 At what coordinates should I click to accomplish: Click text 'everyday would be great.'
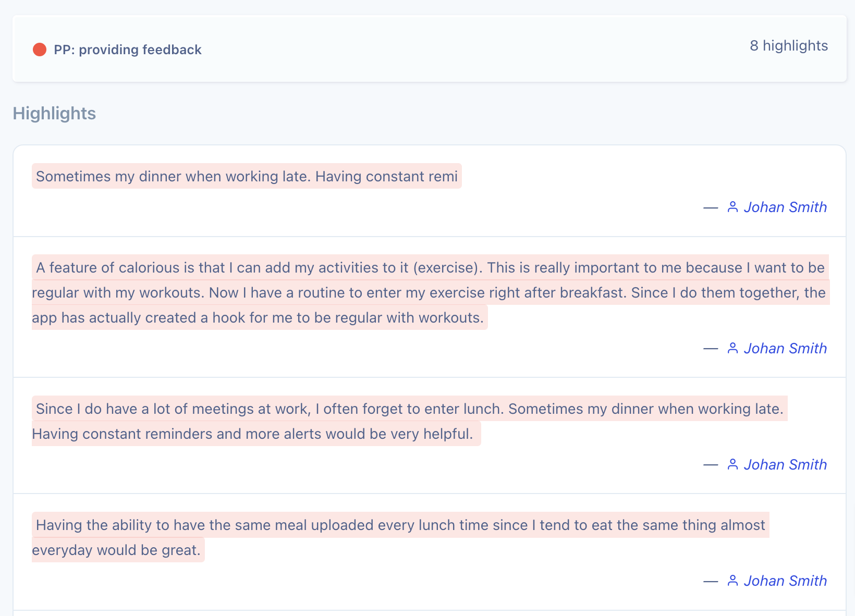tap(116, 550)
